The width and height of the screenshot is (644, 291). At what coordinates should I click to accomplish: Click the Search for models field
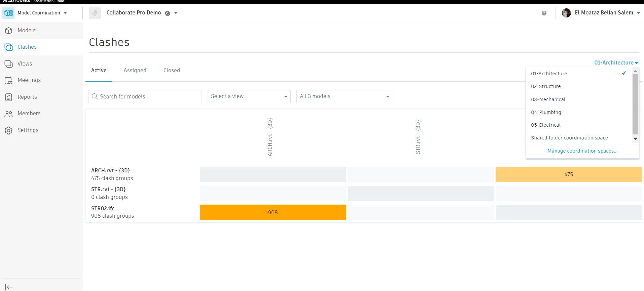(145, 96)
